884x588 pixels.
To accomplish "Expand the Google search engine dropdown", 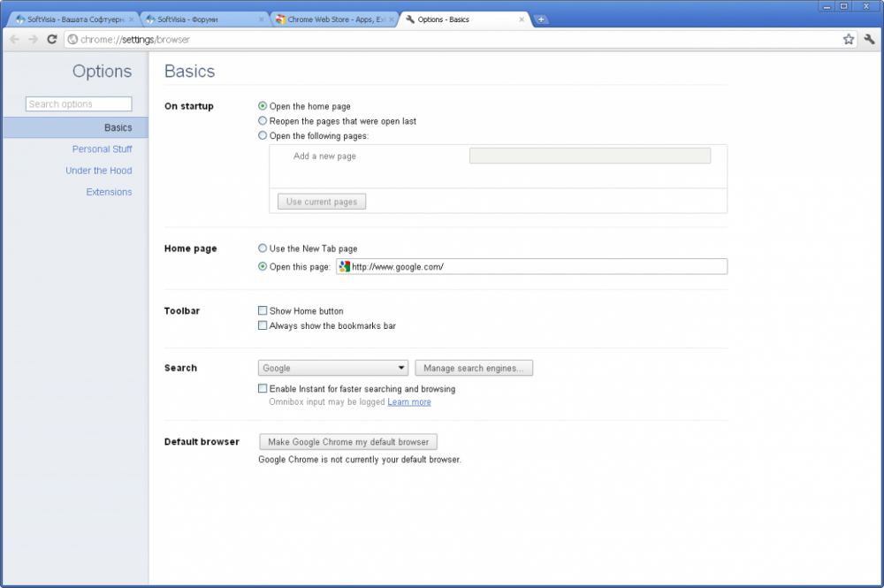I will pos(333,368).
